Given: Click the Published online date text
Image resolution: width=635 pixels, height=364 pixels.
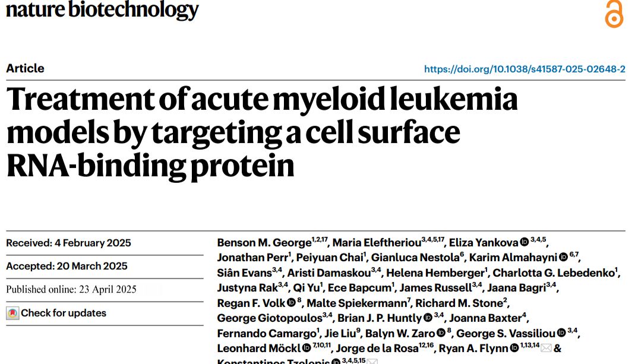Looking at the screenshot, I should pos(71,290).
